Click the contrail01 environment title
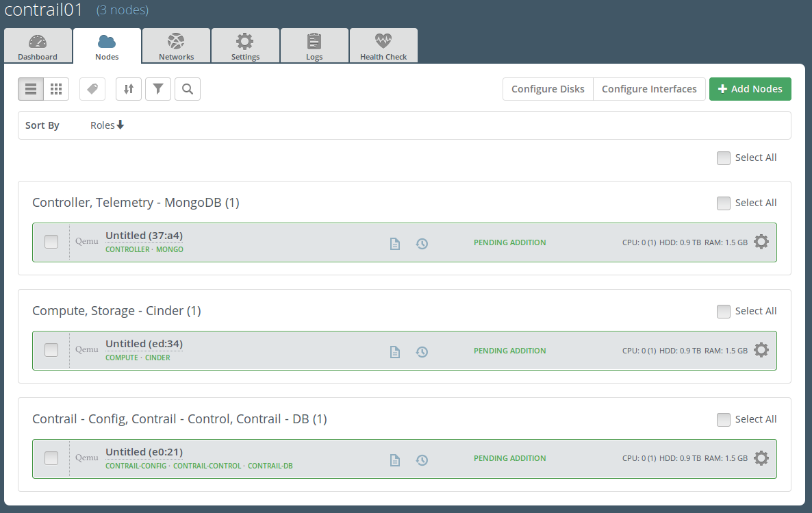The width and height of the screenshot is (812, 513). pyautogui.click(x=44, y=10)
